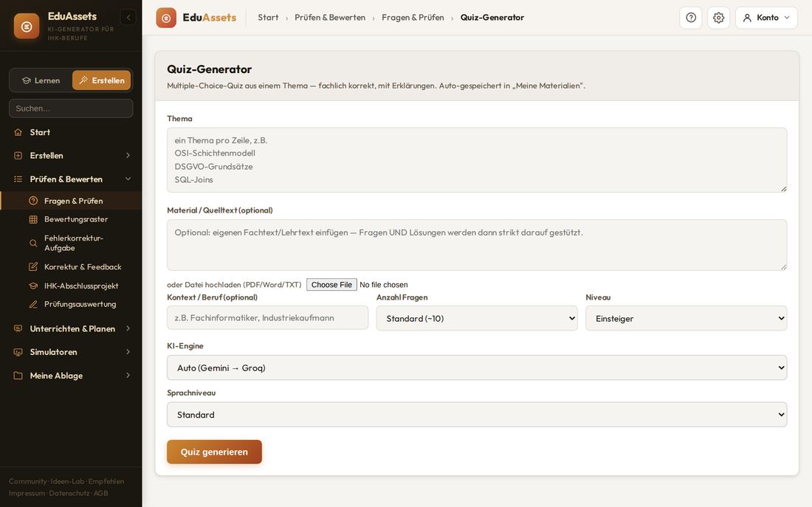Click Start in the breadcrumb
This screenshot has height=507, width=812.
(268, 18)
